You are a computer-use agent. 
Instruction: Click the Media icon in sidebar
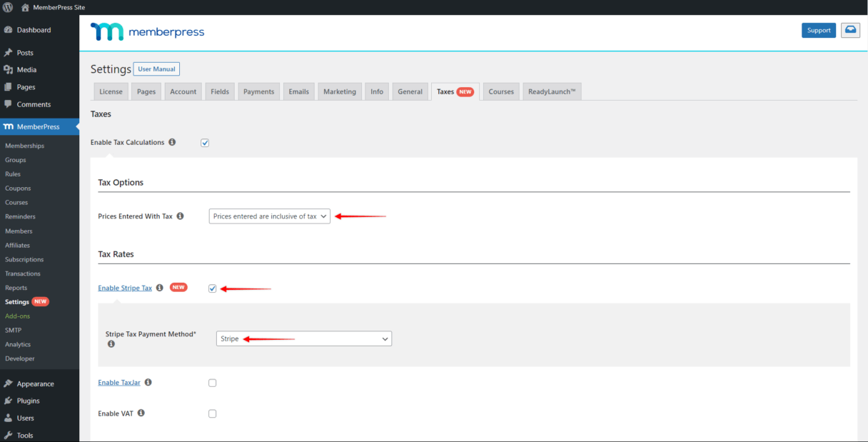(8, 70)
